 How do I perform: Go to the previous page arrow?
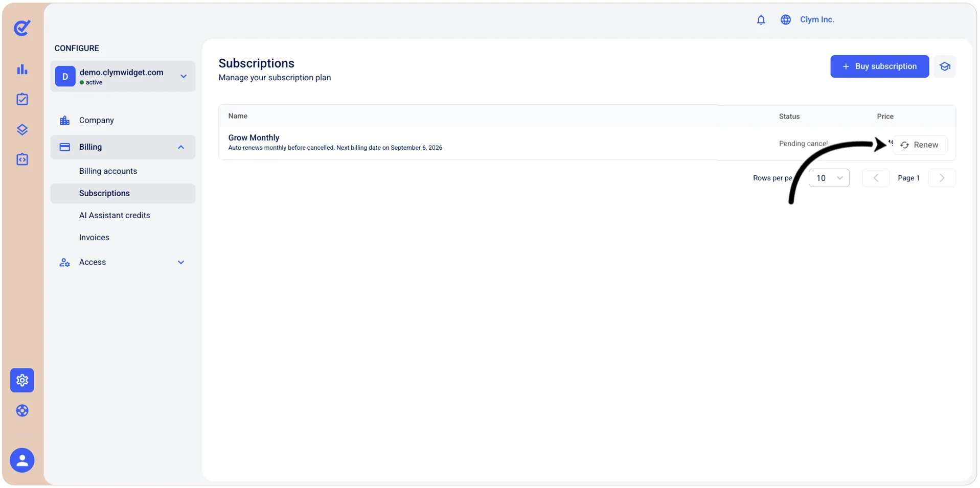point(876,178)
